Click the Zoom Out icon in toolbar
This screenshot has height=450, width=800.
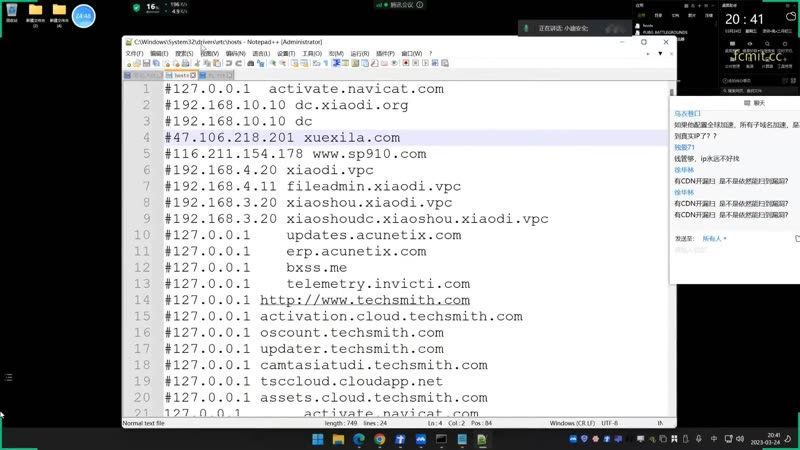click(x=282, y=63)
